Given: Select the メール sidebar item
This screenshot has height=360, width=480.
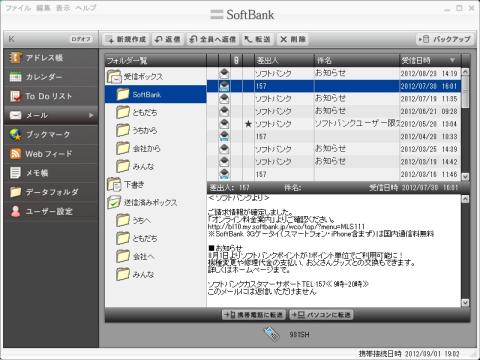Looking at the screenshot, I should point(51,115).
